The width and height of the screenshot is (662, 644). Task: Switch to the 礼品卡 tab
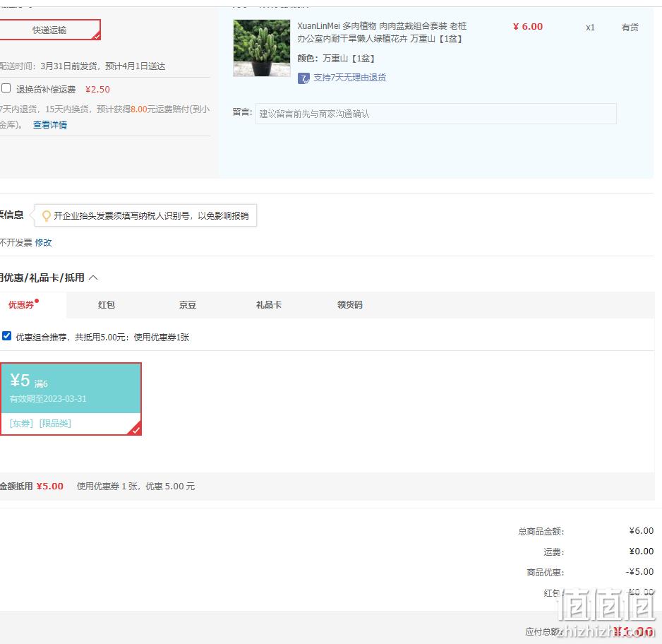[x=269, y=305]
